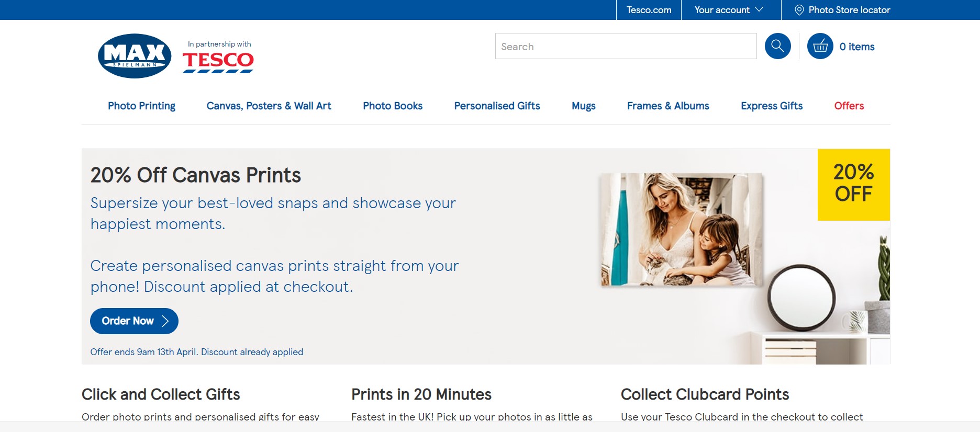Expand the Your account dropdown
The height and width of the screenshot is (432, 980).
[x=730, y=10]
